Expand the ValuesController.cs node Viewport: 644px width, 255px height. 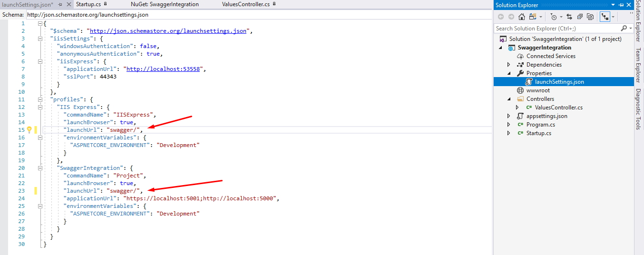pyautogui.click(x=517, y=108)
